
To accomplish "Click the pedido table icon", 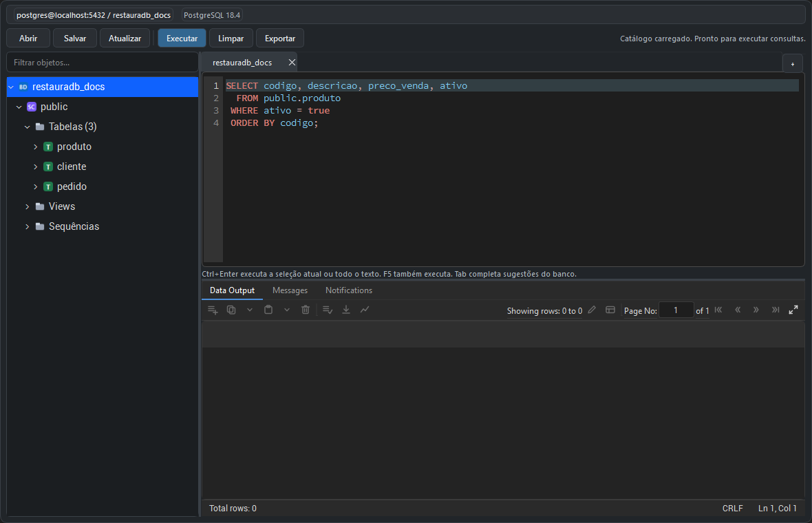I will point(48,187).
